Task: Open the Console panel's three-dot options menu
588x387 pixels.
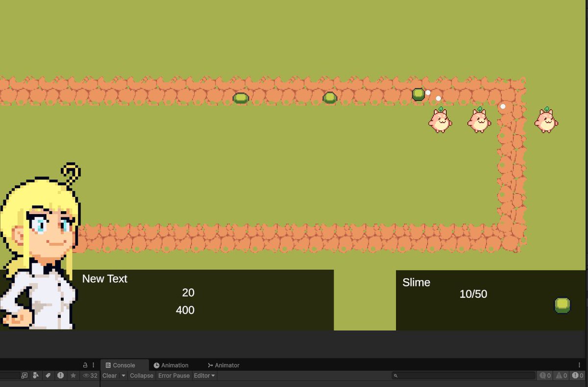Action: pos(579,365)
